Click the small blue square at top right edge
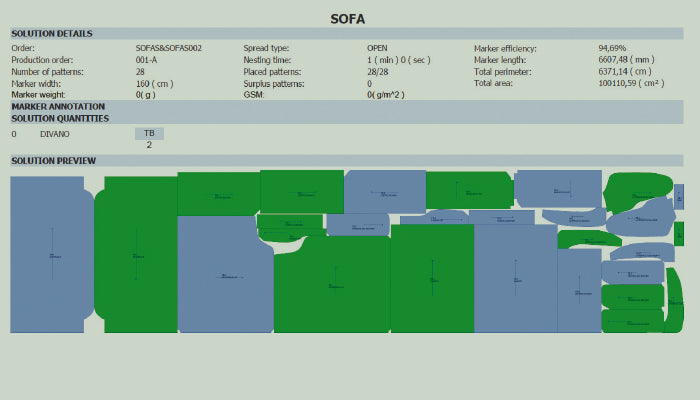Image resolution: width=700 pixels, height=400 pixels. pyautogui.click(x=679, y=196)
